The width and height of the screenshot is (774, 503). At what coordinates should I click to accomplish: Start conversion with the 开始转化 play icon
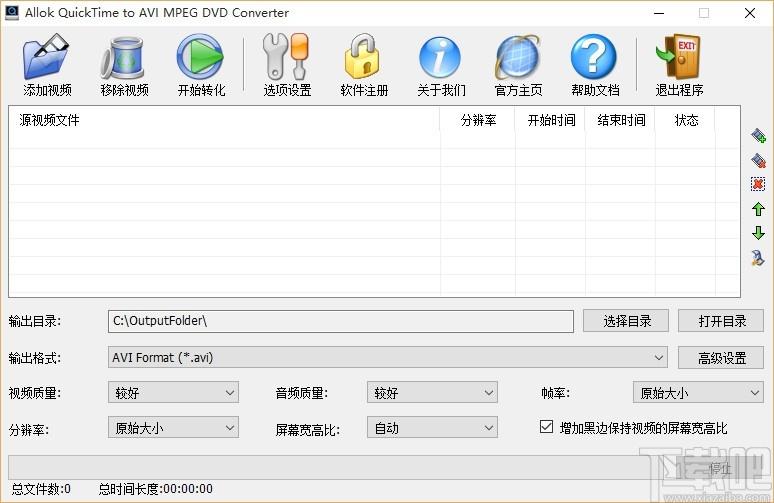tap(201, 57)
